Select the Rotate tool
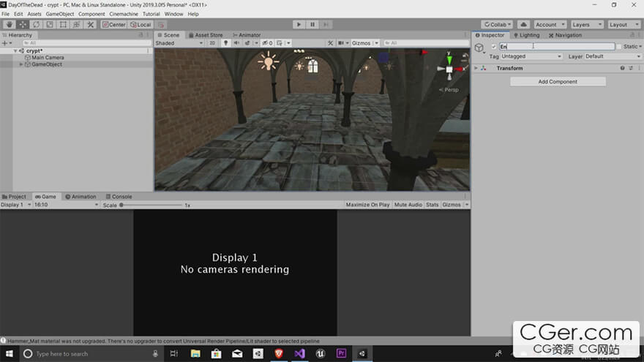Screen dimensions: 644x362 click(36, 24)
